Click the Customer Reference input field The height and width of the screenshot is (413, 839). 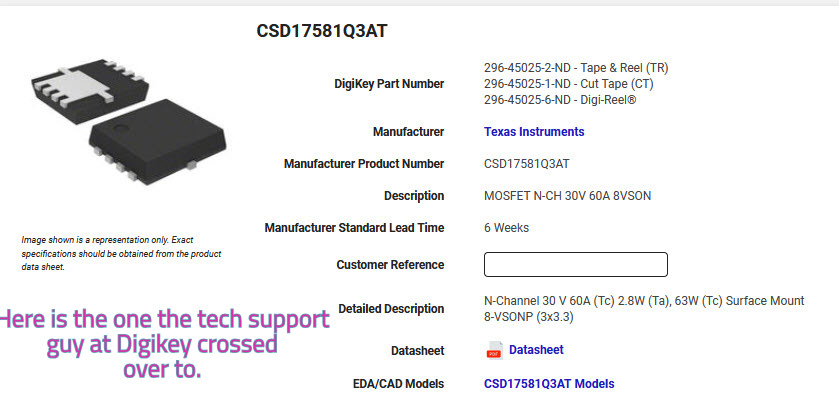[575, 265]
